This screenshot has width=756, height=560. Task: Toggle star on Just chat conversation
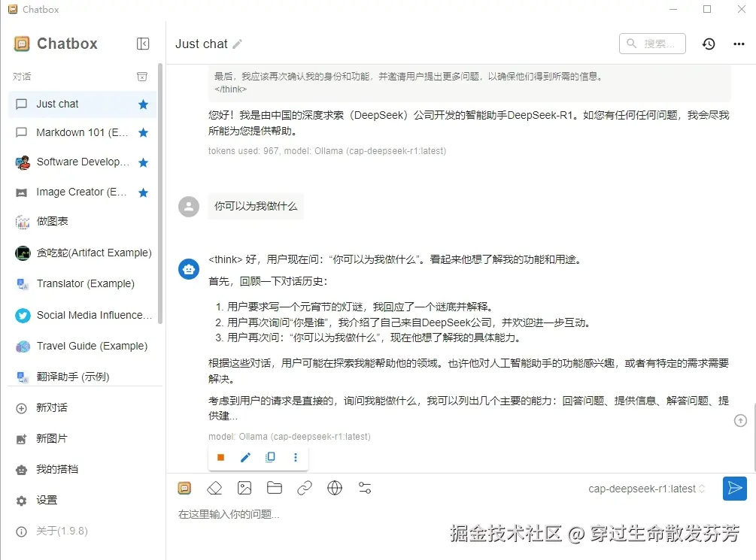143,104
